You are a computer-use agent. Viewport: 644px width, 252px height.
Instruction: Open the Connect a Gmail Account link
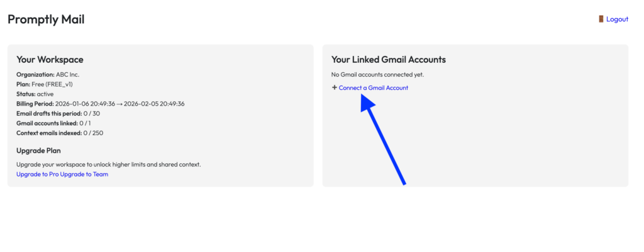pos(374,88)
